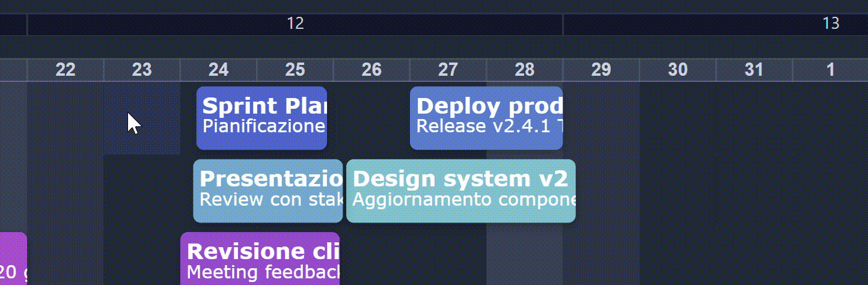The image size is (868, 285).
Task: Select day 23 in date row
Action: coord(142,70)
